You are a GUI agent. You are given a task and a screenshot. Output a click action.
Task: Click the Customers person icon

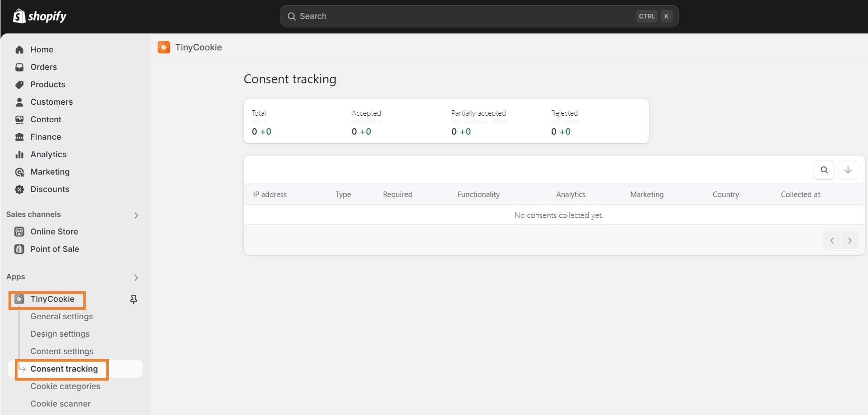pyautogui.click(x=19, y=102)
